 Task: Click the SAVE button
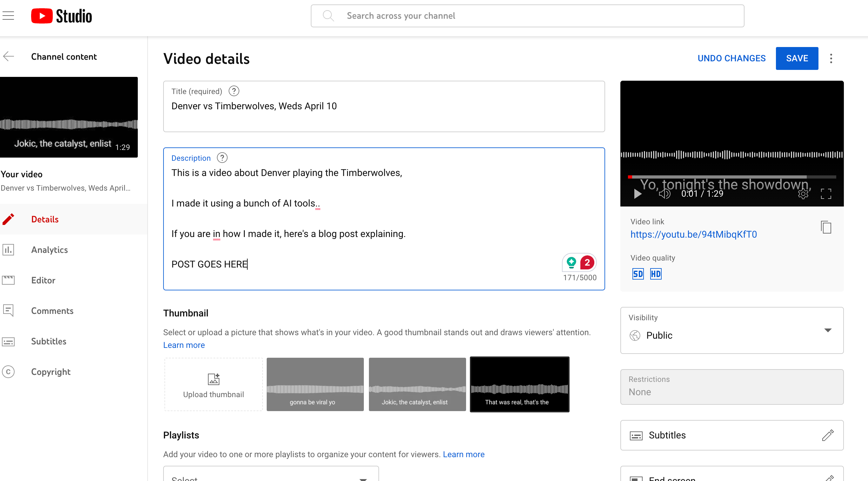(797, 58)
